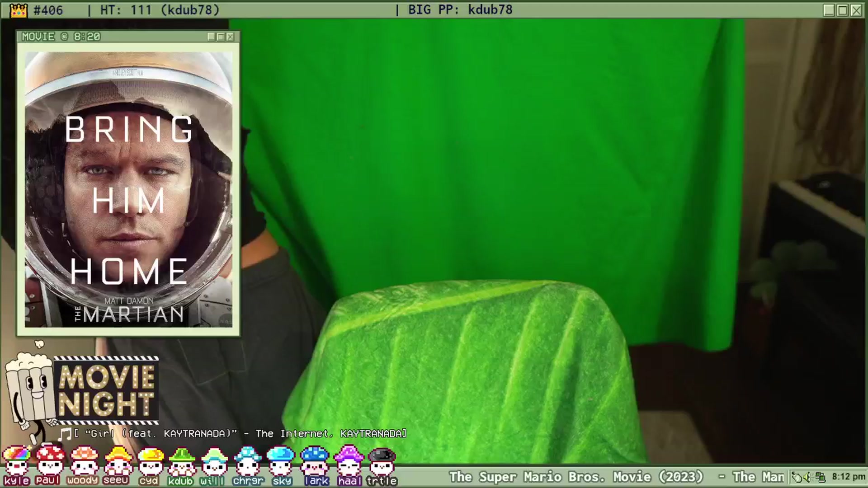Click the BIG PP: kdub78 text
868x488 pixels.
point(460,10)
